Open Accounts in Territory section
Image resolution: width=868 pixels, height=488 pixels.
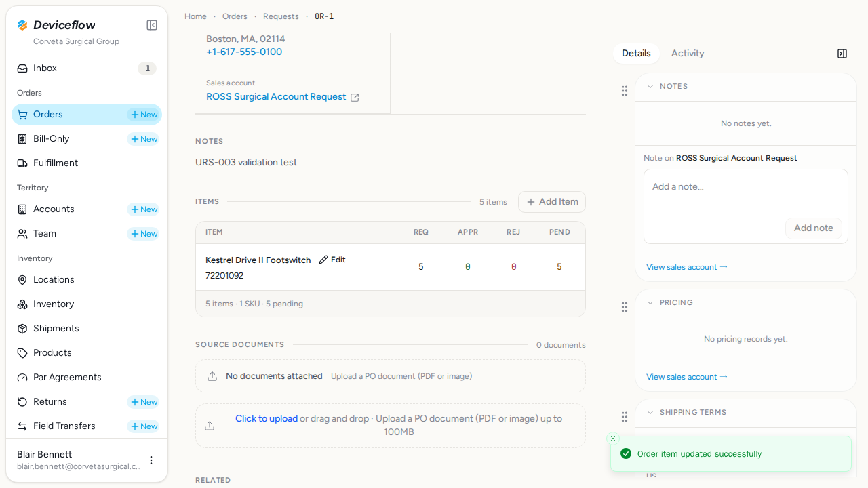[54, 209]
